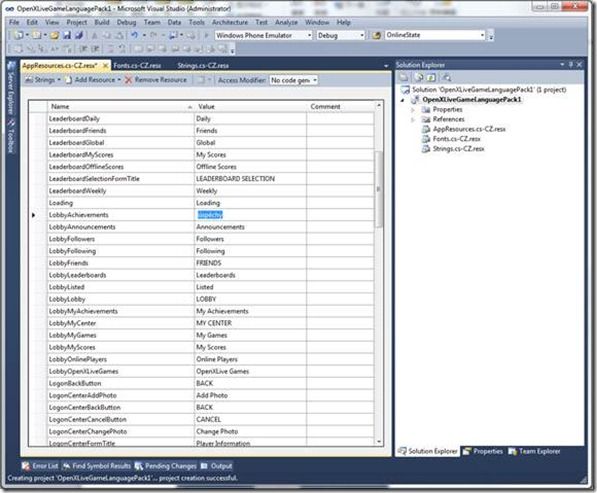This screenshot has height=493, width=597.
Task: Open the File menu
Action: tap(14, 22)
